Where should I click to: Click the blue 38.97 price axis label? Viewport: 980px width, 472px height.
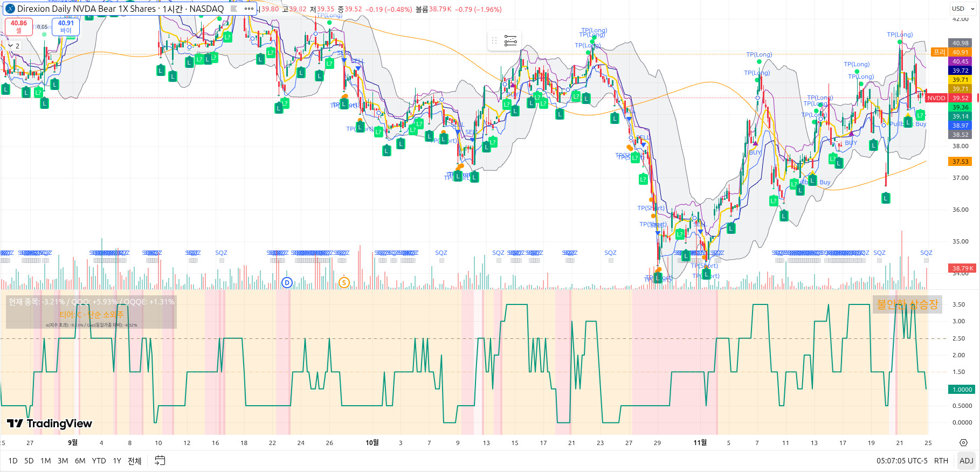960,126
